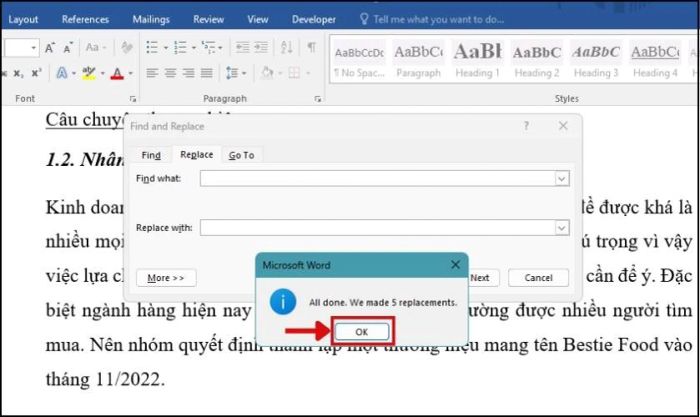Switch to the Find tab

[x=151, y=155]
